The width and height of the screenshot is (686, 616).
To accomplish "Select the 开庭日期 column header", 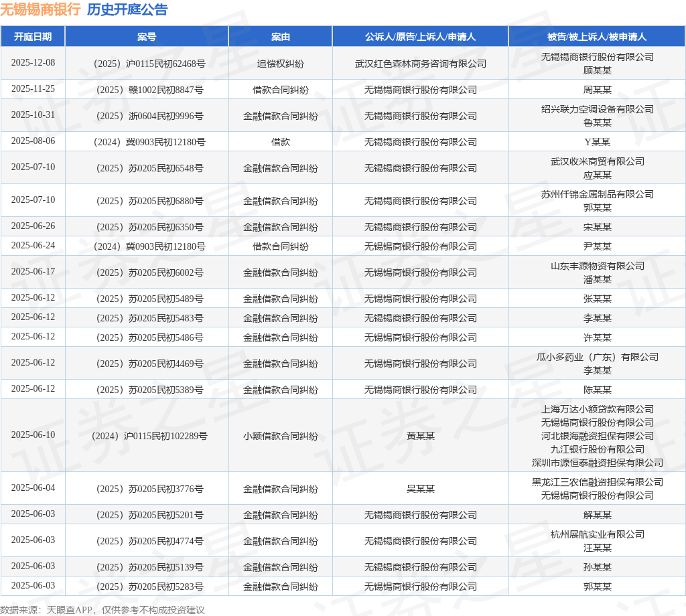I will click(33, 37).
